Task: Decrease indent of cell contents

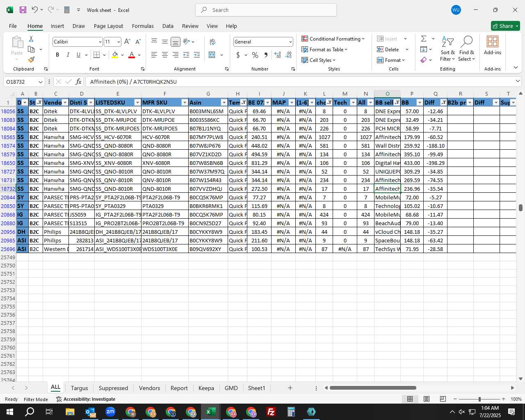Action: coord(186,55)
